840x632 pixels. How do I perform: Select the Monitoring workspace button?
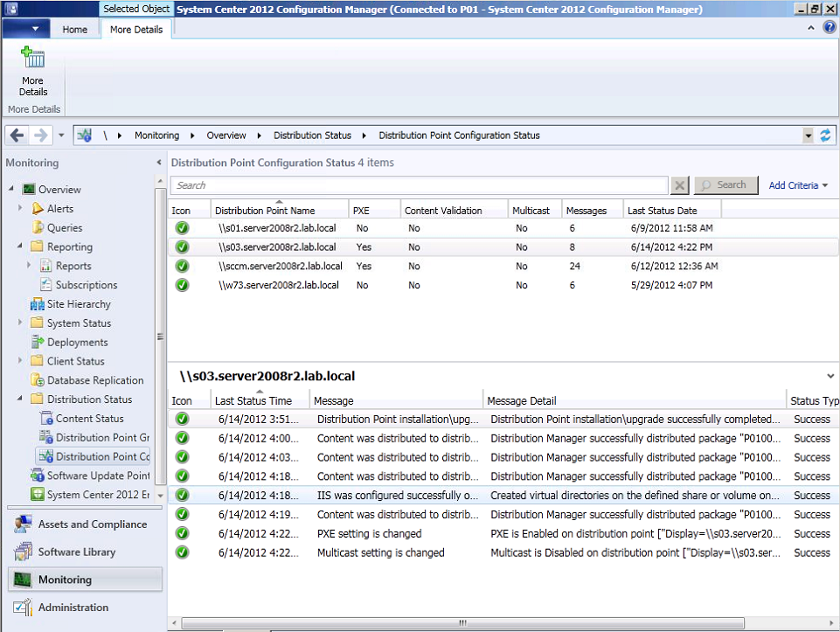85,580
